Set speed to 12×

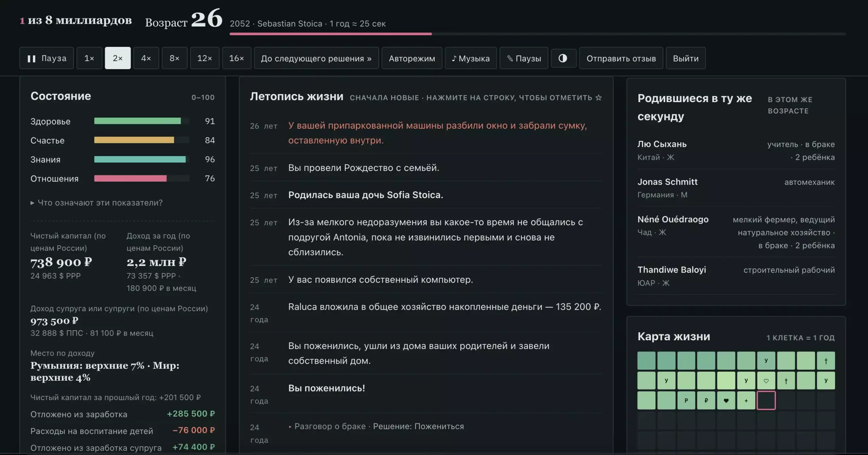pyautogui.click(x=205, y=58)
